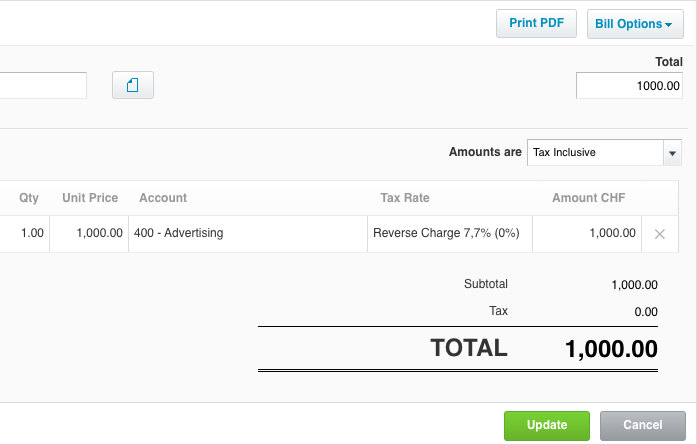Select the 400 - Advertising account cell

click(x=248, y=234)
